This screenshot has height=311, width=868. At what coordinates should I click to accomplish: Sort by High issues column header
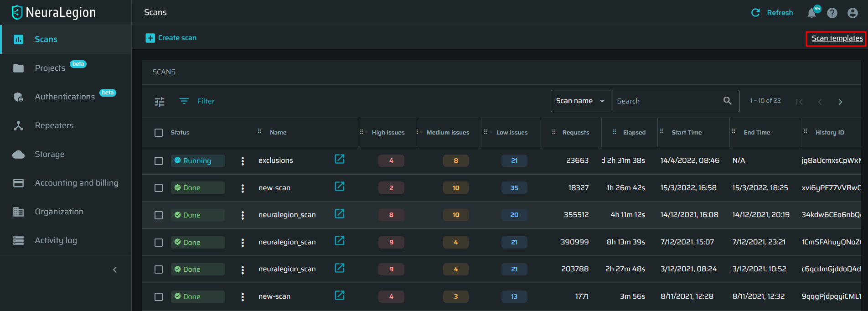pyautogui.click(x=388, y=133)
